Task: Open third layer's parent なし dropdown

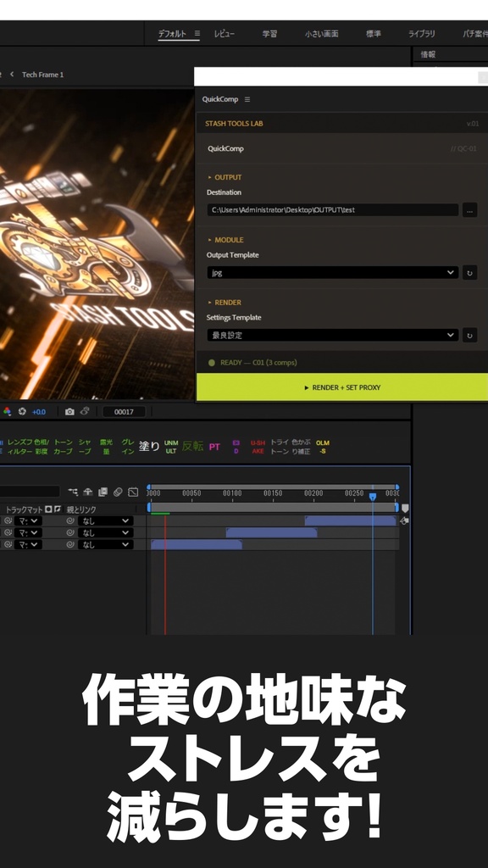Action: (105, 545)
